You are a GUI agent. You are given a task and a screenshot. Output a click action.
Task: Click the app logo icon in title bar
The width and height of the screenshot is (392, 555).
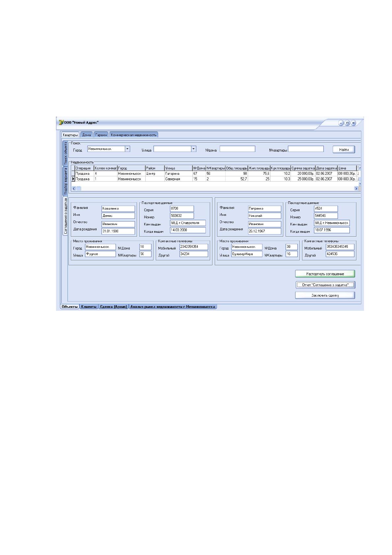tap(61, 123)
